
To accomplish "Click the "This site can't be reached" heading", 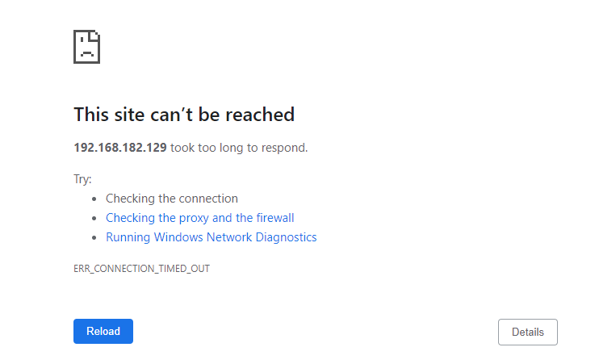I will 184,115.
